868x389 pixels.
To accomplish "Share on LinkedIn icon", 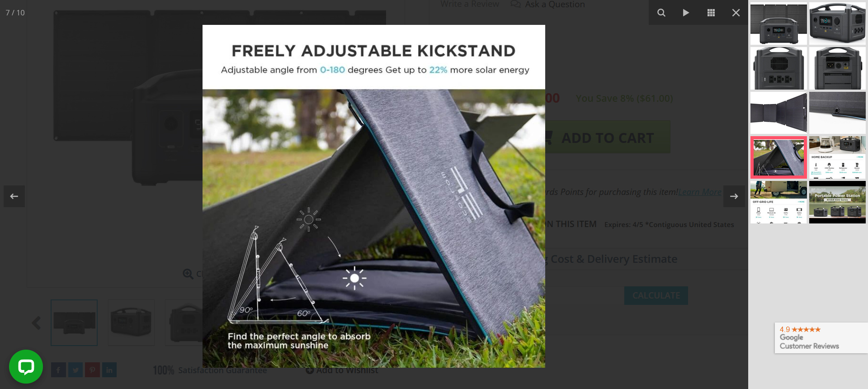I will pyautogui.click(x=109, y=370).
